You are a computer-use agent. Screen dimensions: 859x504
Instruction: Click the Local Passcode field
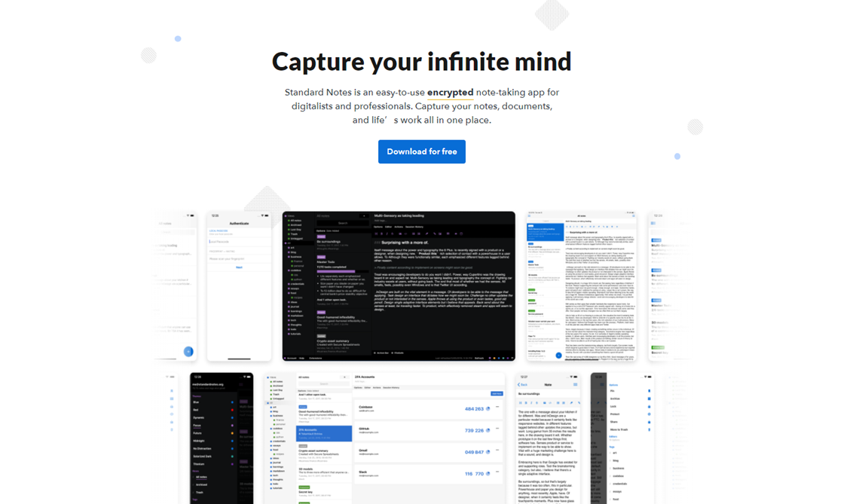coord(239,242)
